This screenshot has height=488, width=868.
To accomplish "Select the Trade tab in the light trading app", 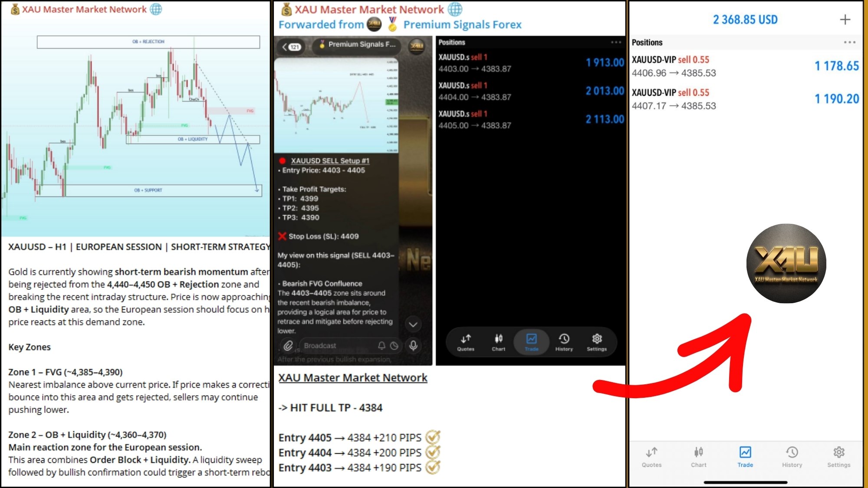I will coord(745,457).
